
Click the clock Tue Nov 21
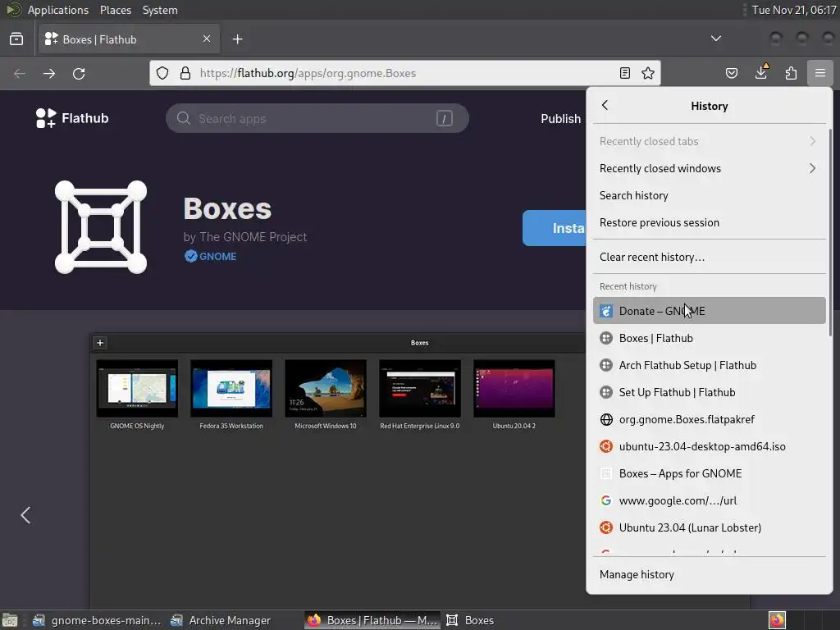pos(793,10)
